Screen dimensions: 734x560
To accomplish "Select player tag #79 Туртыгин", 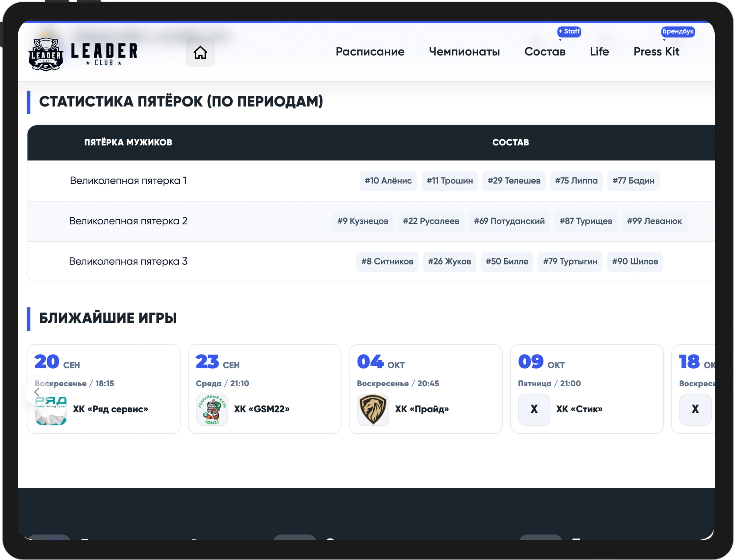I will point(570,261).
